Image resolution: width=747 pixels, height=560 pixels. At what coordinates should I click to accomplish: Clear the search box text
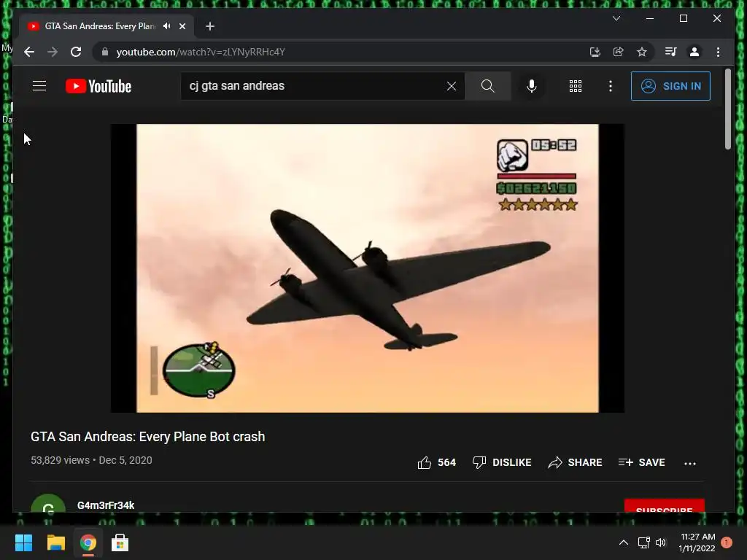pyautogui.click(x=451, y=86)
